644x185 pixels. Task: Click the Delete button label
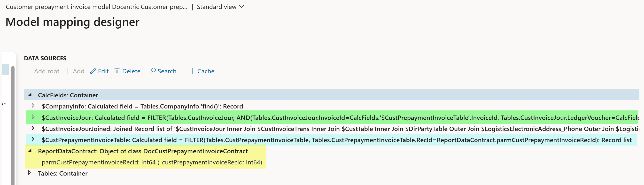click(x=131, y=71)
